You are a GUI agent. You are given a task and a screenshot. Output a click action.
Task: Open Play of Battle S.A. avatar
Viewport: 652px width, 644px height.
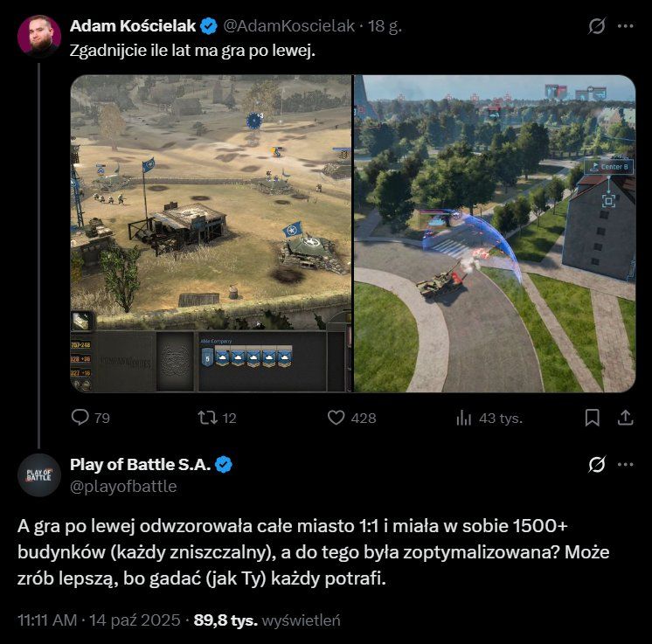click(39, 474)
